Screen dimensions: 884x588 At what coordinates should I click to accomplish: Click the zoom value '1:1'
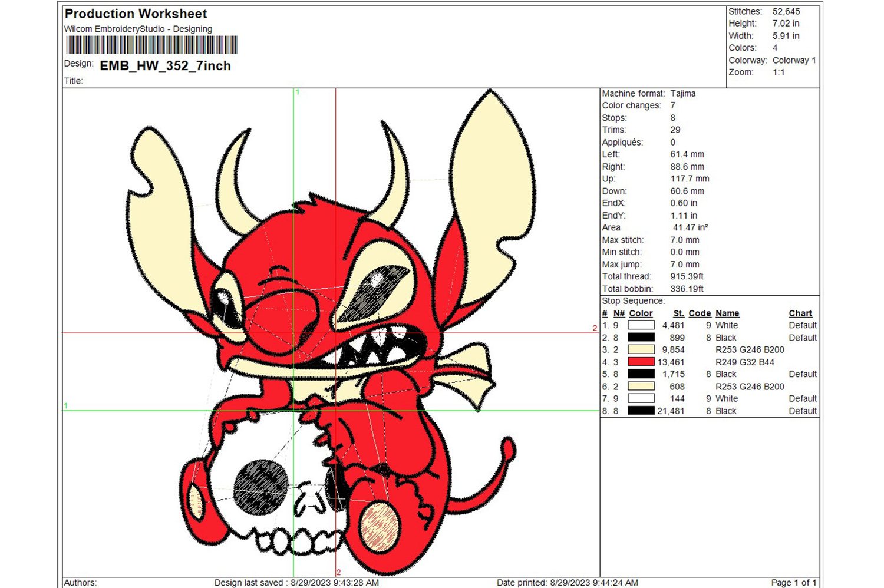[779, 72]
